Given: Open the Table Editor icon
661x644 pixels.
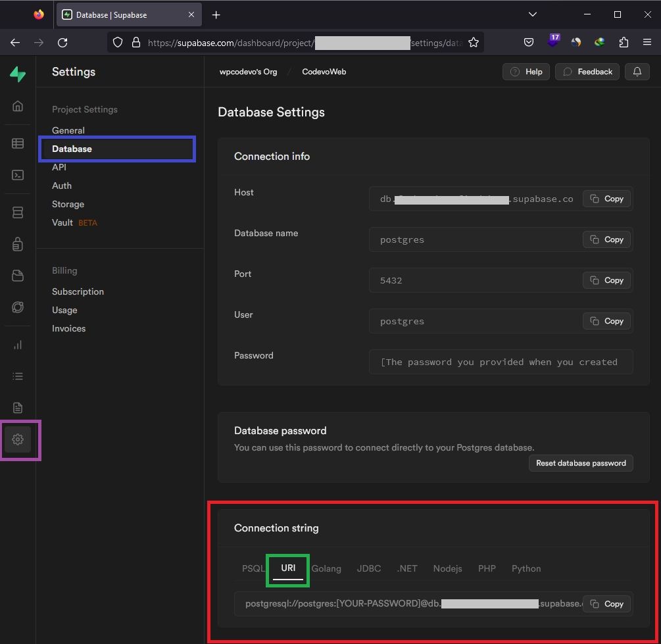Looking at the screenshot, I should (18, 143).
